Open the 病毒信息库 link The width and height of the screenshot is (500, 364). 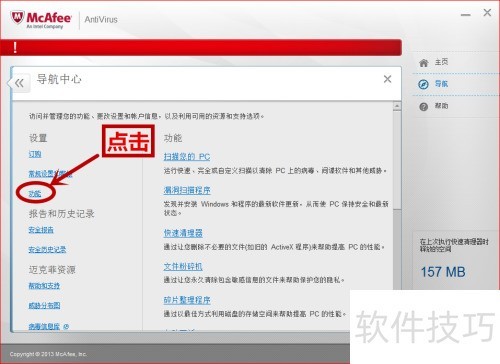tap(44, 326)
